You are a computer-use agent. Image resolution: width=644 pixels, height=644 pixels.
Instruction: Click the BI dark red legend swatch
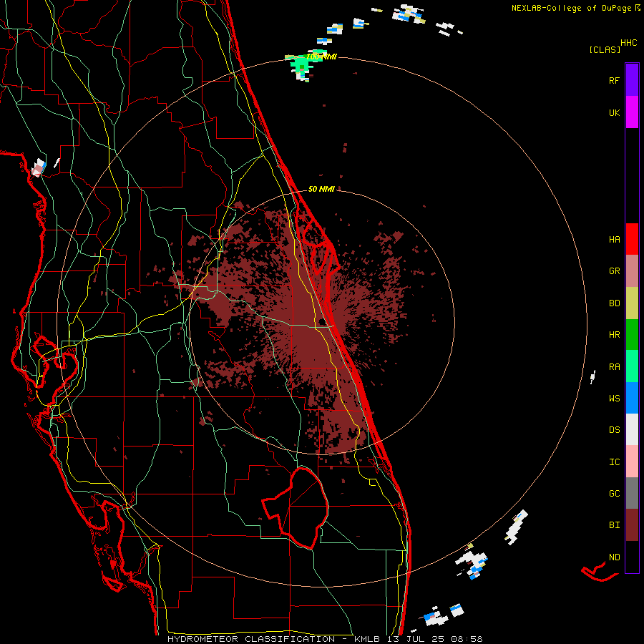point(632,525)
